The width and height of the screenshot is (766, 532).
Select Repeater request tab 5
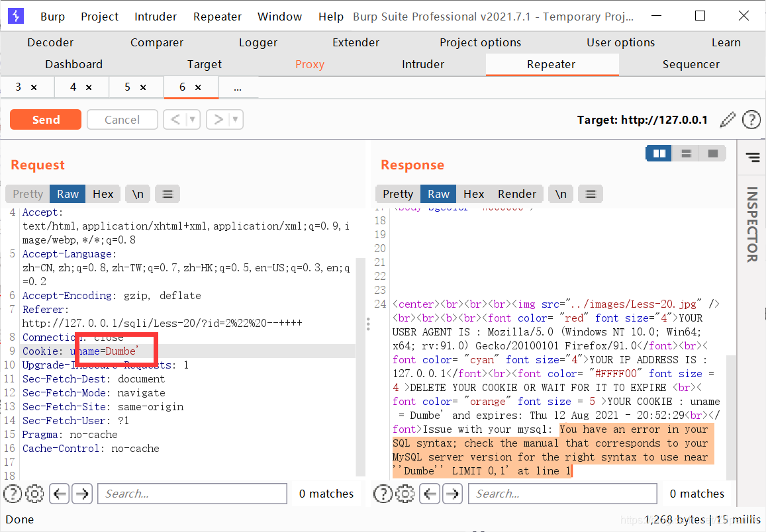(127, 87)
